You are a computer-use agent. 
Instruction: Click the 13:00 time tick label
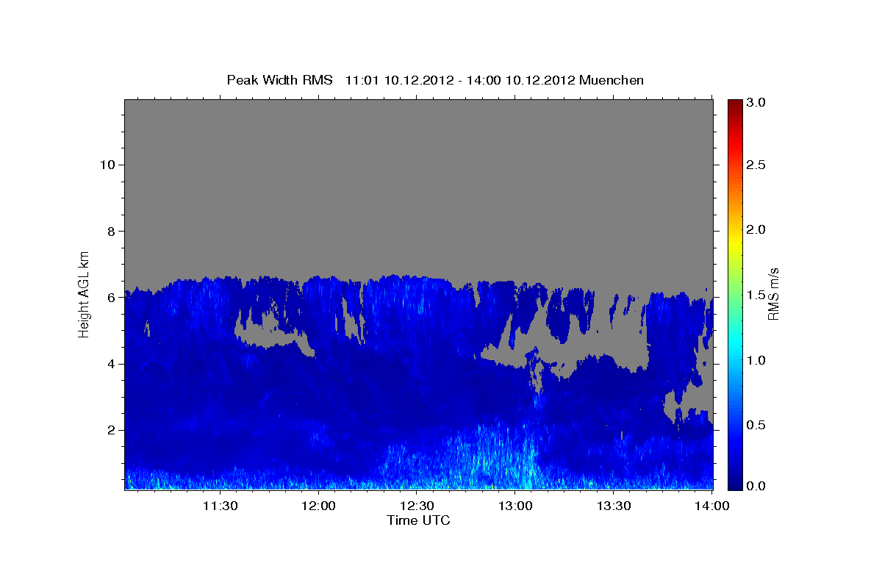pyautogui.click(x=515, y=506)
